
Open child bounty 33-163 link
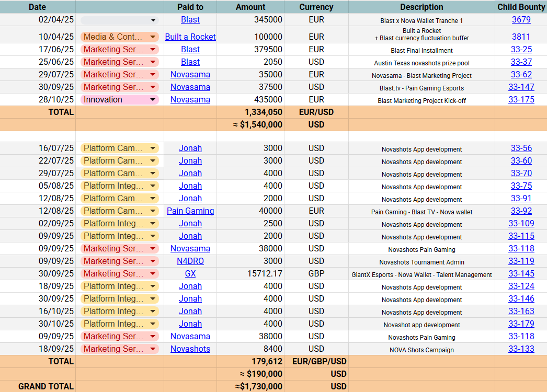coord(521,312)
